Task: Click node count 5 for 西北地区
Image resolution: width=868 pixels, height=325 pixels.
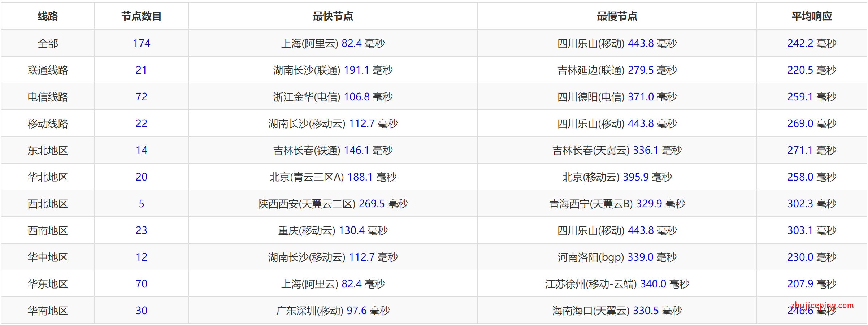Action: [142, 204]
